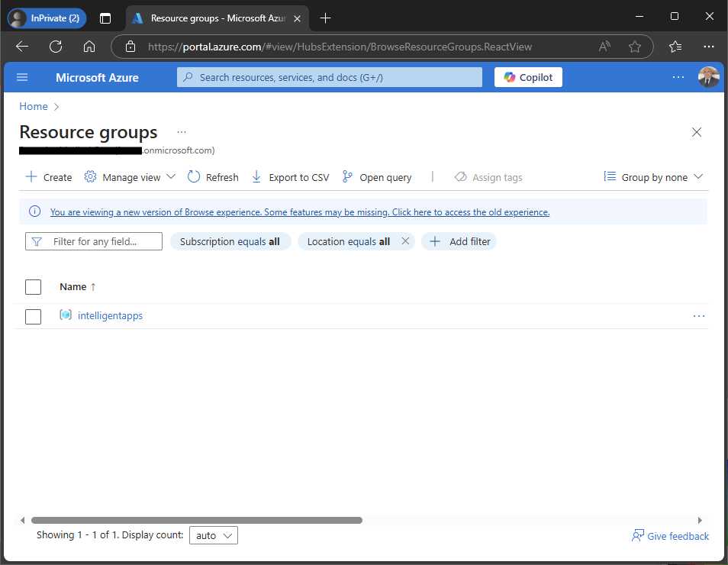
Task: Edit the Subscription equals all filter
Action: [x=230, y=241]
